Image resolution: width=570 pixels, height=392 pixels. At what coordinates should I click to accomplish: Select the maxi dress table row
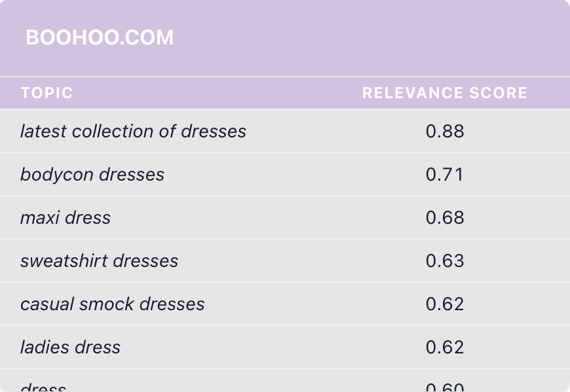coord(285,217)
